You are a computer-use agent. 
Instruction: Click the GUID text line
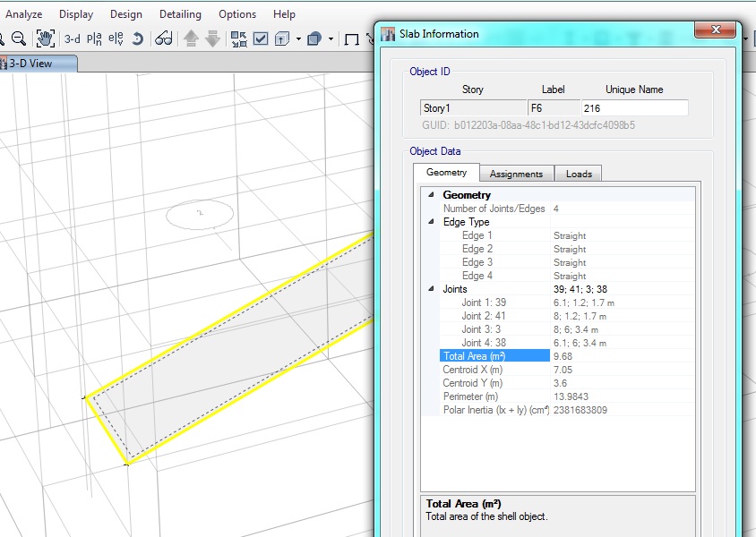pos(528,125)
